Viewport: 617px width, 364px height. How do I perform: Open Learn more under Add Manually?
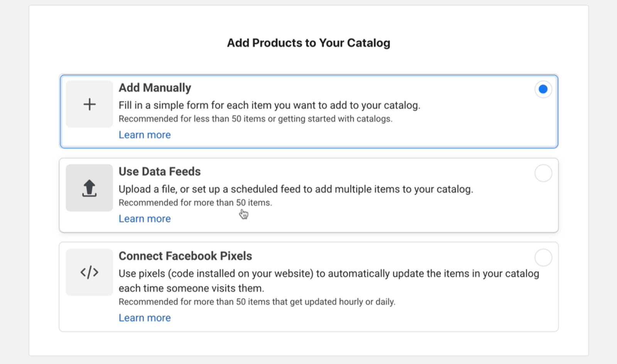pyautogui.click(x=145, y=135)
